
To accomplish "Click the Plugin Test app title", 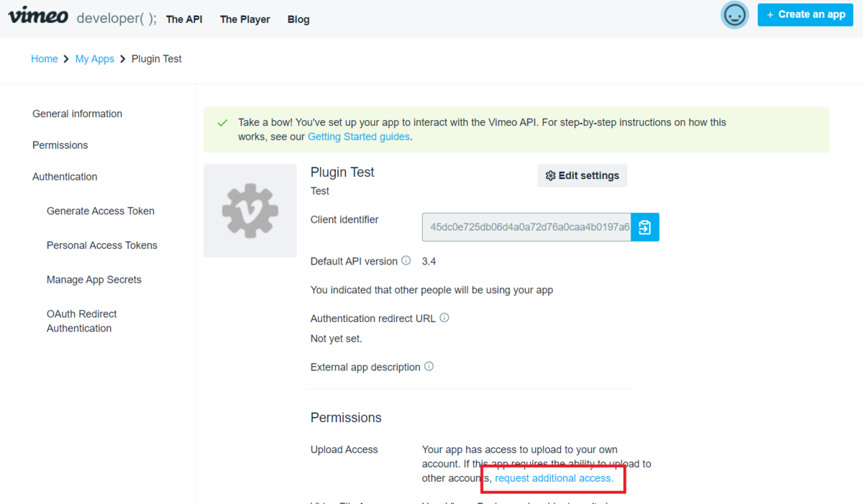I will click(342, 173).
